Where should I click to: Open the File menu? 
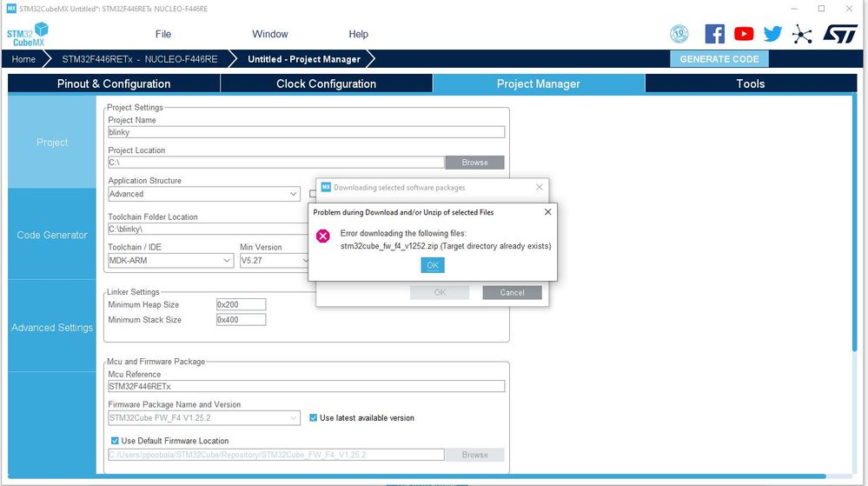coord(162,35)
